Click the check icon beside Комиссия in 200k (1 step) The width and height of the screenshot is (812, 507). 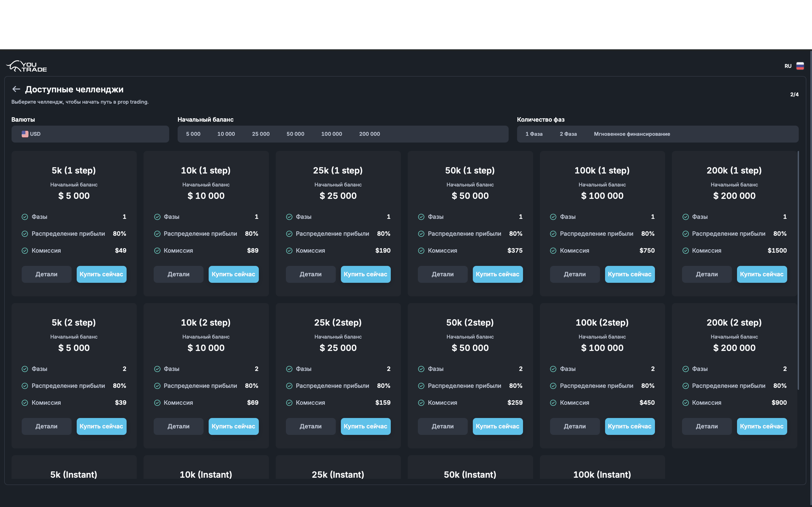click(685, 251)
